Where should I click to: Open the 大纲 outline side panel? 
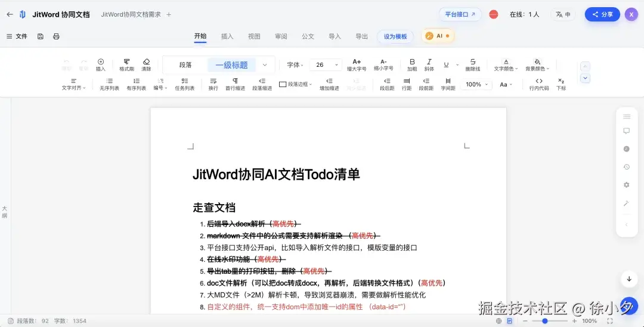point(5,212)
